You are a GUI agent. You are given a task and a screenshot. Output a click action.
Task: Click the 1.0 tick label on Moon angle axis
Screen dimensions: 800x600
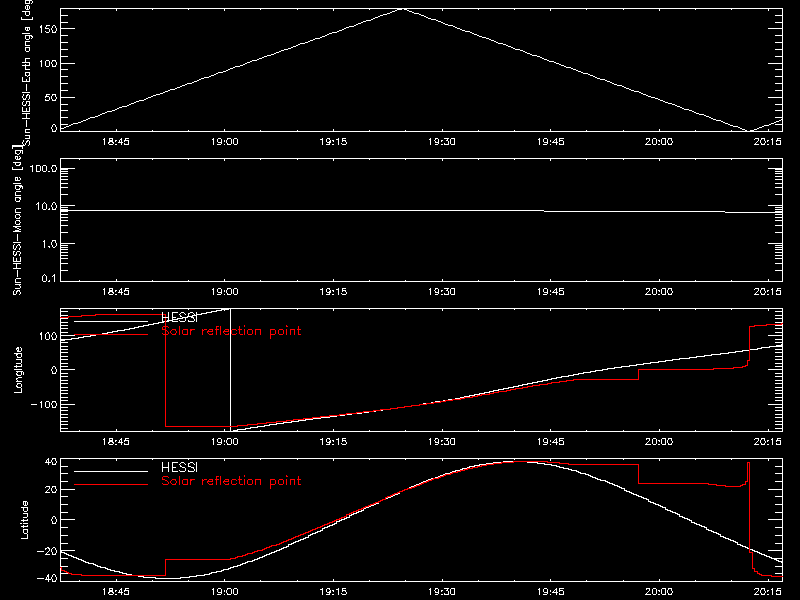pos(49,244)
